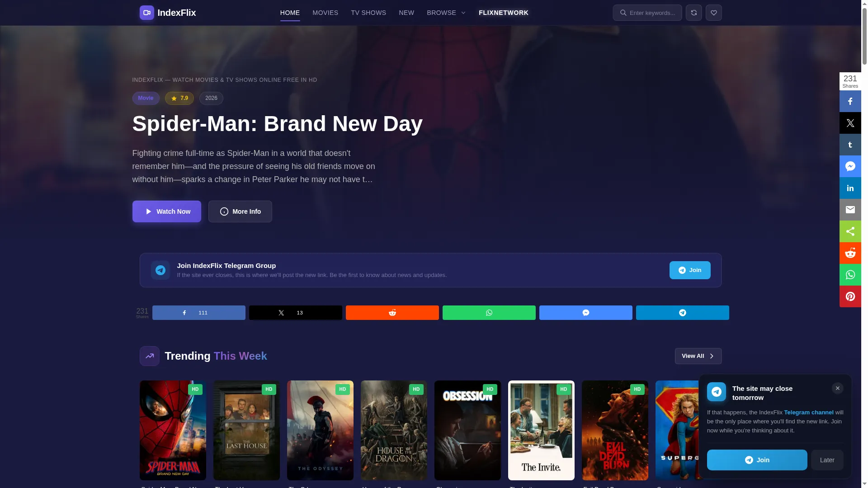The width and height of the screenshot is (868, 488).
Task: Share on Facebook from the side share bar
Action: (x=850, y=101)
